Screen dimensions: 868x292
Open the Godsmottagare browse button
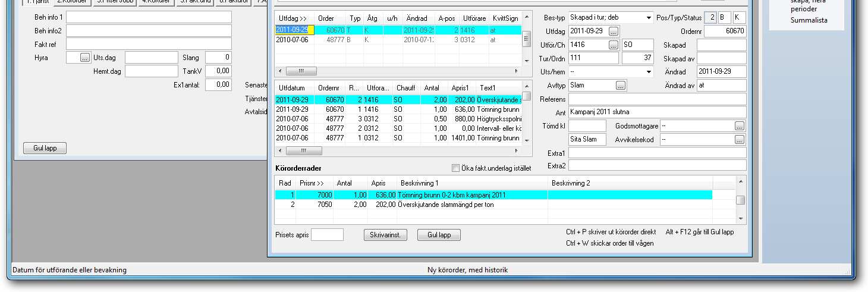pos(740,126)
